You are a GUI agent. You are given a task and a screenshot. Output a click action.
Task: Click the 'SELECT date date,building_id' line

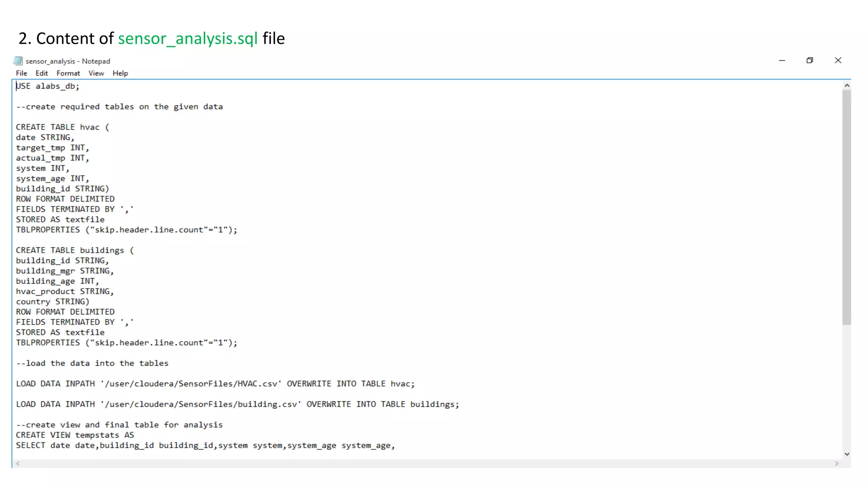coord(206,445)
